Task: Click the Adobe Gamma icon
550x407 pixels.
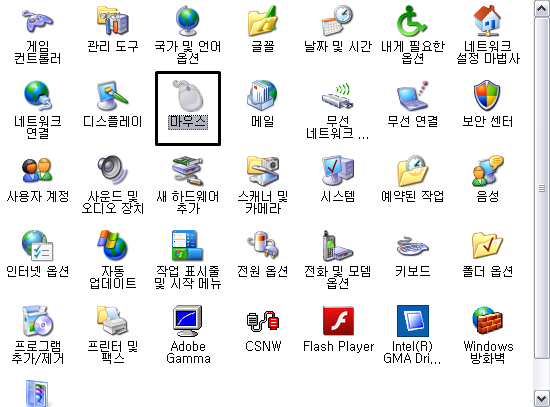Action: pos(188,321)
